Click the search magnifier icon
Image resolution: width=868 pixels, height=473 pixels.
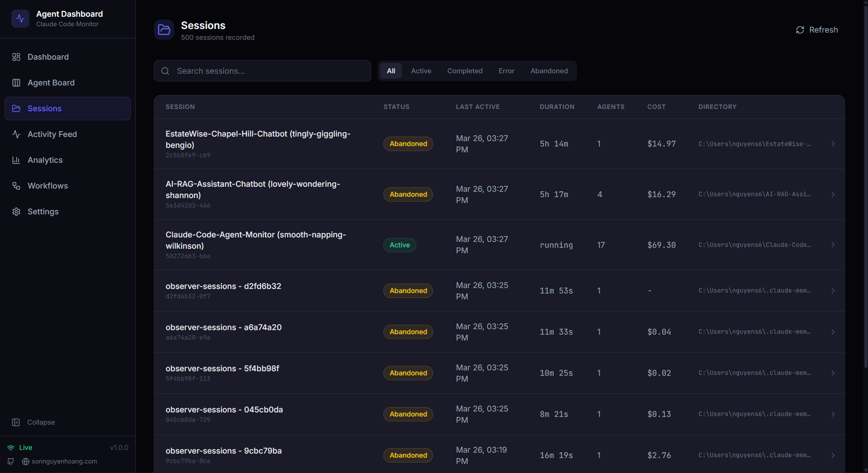pos(165,71)
